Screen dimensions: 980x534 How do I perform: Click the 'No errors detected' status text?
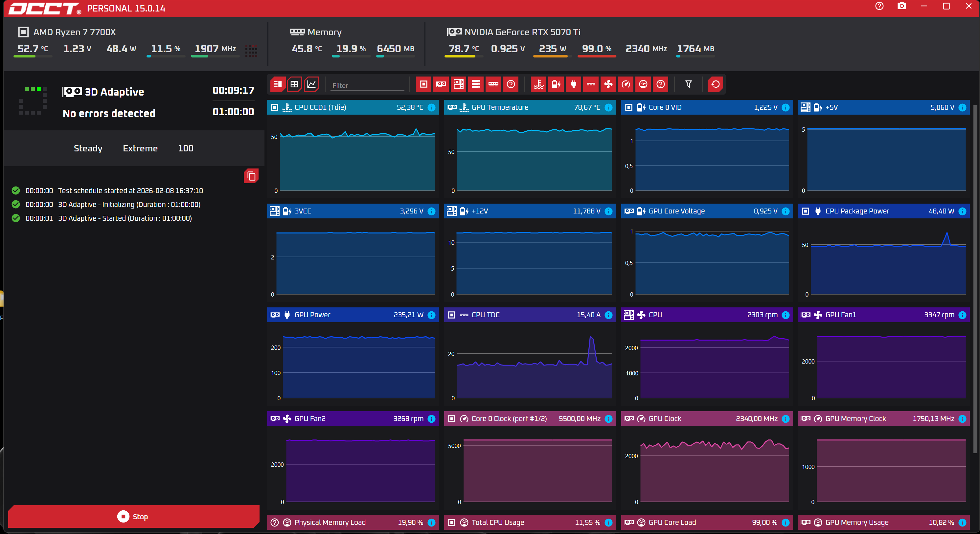(x=109, y=113)
